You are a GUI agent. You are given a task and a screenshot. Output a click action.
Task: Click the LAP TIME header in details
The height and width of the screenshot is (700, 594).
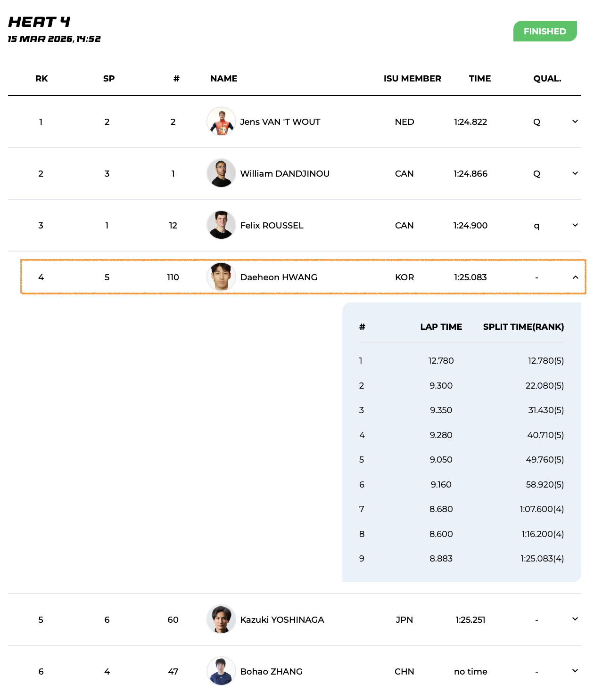pyautogui.click(x=441, y=327)
